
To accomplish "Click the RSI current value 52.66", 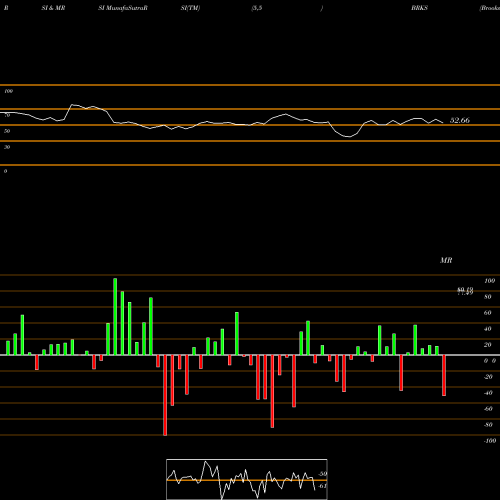I will [460, 120].
